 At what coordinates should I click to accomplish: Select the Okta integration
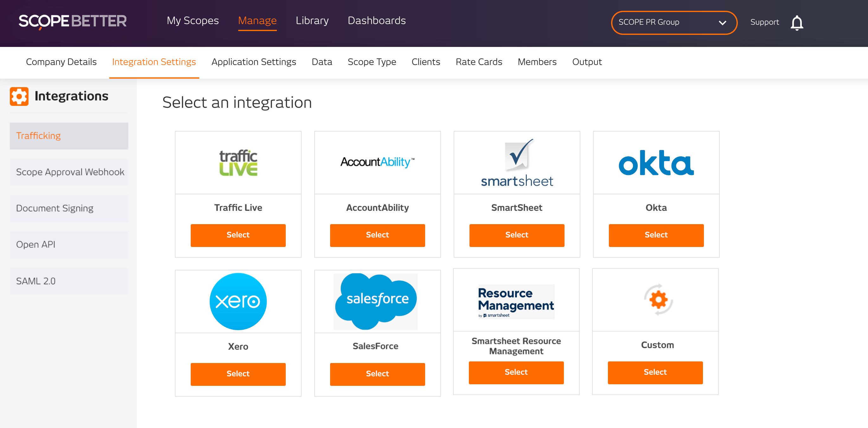656,235
